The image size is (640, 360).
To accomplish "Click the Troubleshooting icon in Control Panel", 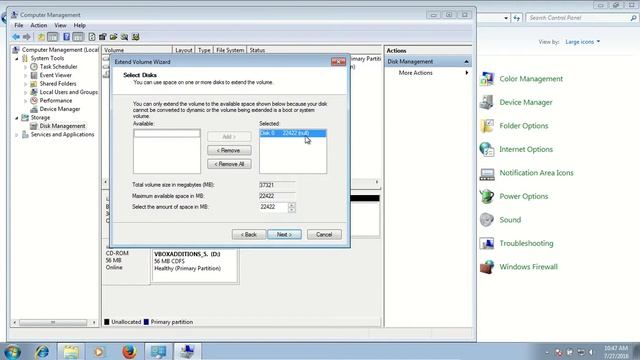I will click(x=487, y=243).
